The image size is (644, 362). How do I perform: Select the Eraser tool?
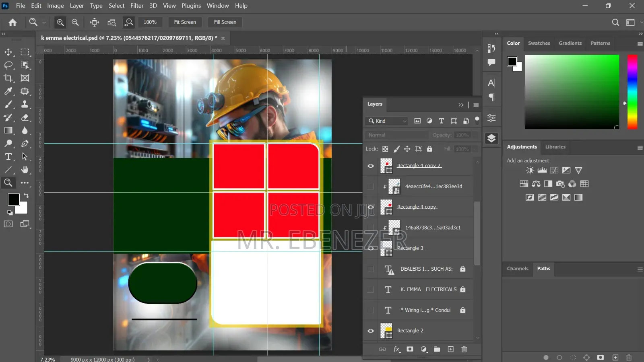pyautogui.click(x=25, y=117)
